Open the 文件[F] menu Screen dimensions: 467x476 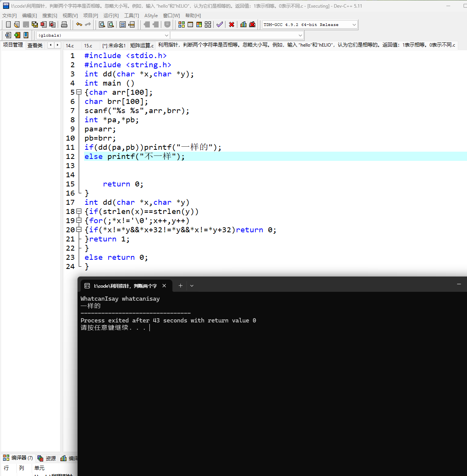[10, 16]
